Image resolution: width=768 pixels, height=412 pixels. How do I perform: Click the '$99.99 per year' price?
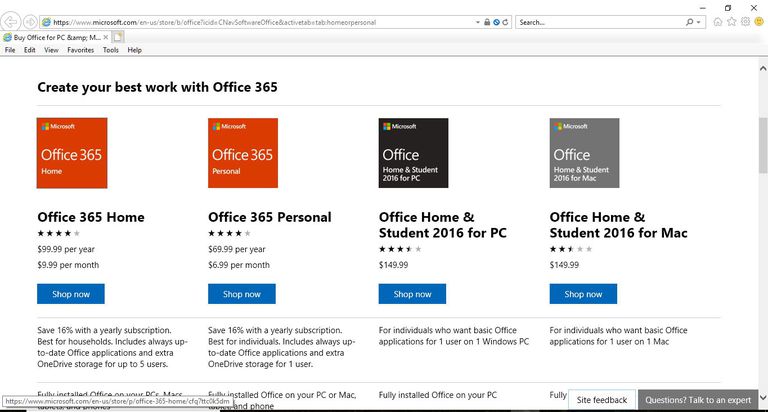pos(66,249)
